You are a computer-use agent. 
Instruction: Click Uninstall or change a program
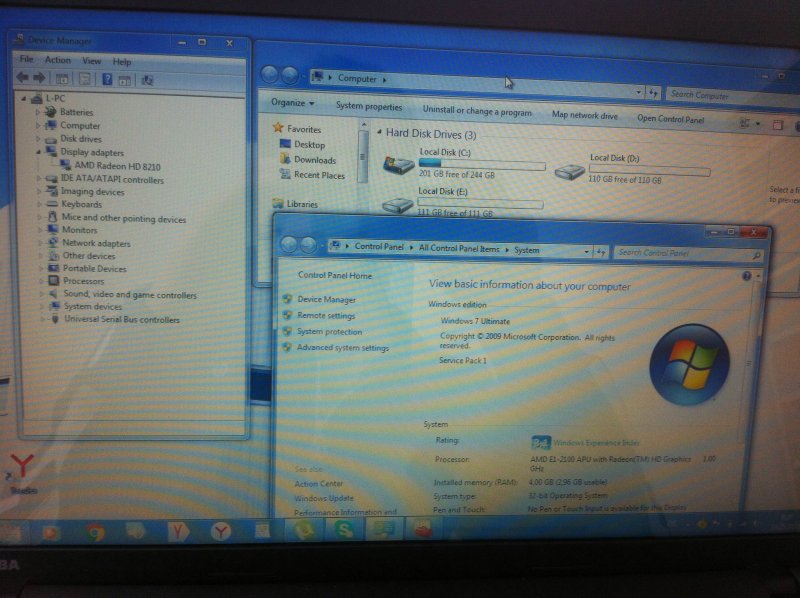click(477, 112)
